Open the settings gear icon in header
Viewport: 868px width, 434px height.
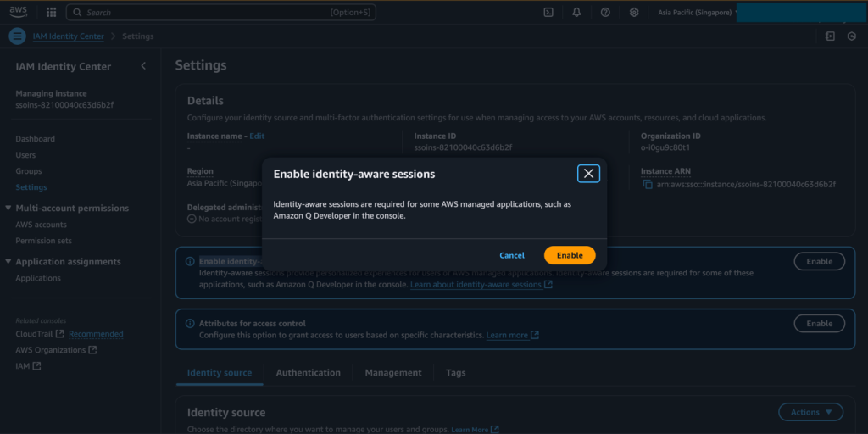634,12
